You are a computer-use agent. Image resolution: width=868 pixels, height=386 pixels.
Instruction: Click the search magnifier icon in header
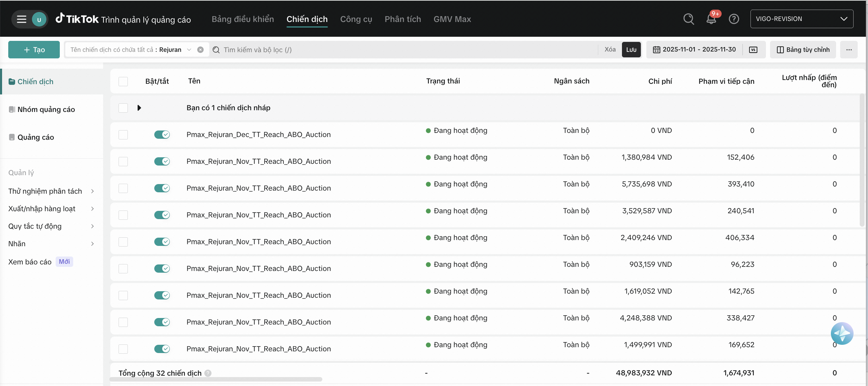pyautogui.click(x=688, y=19)
